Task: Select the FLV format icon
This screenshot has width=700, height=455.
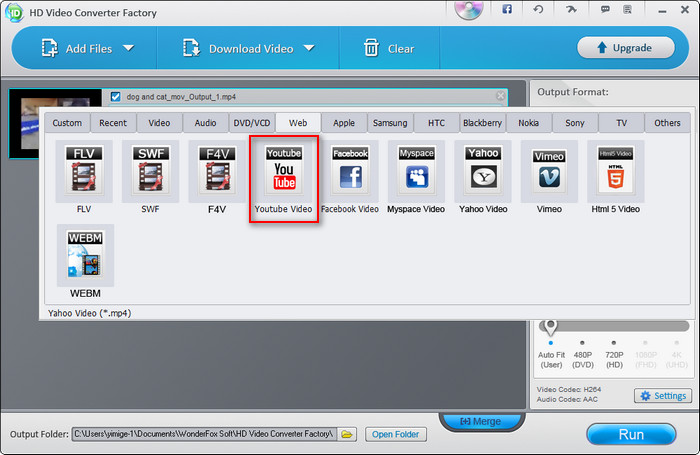Action: pyautogui.click(x=84, y=171)
